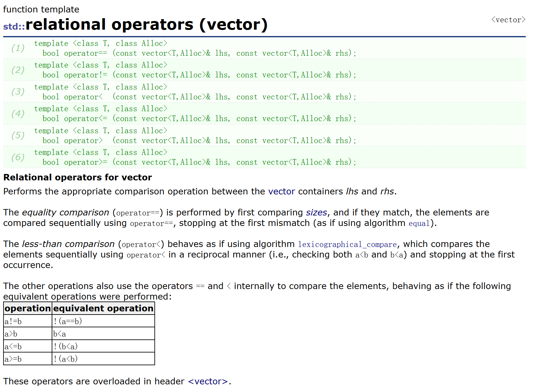Screen dimensions: 536x392
Task: Select the '(1)' prototype number
Action: (x=18, y=48)
